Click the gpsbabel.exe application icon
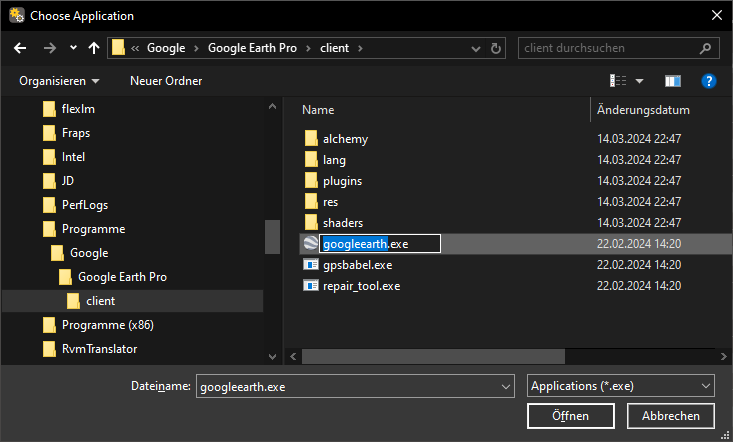The height and width of the screenshot is (442, 733). tap(311, 265)
